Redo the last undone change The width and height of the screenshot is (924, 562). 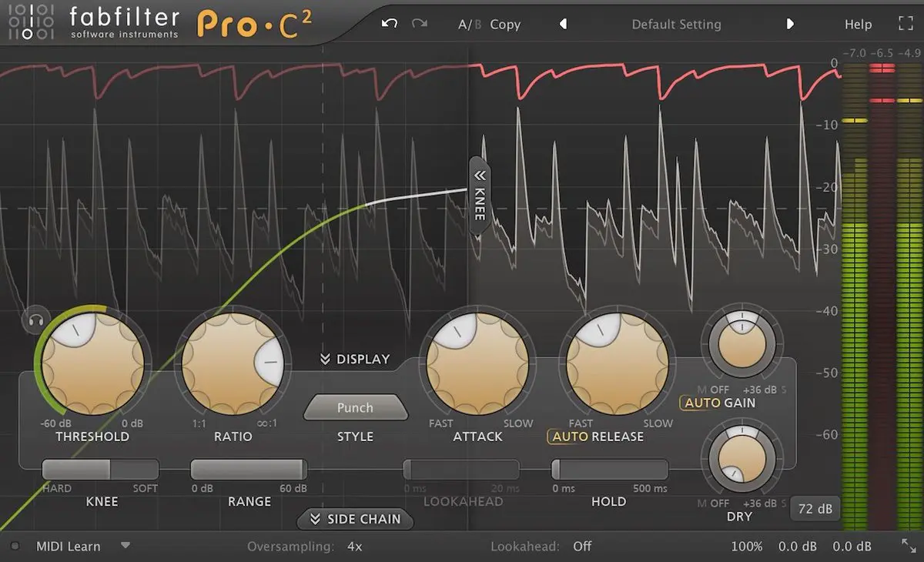tap(420, 24)
